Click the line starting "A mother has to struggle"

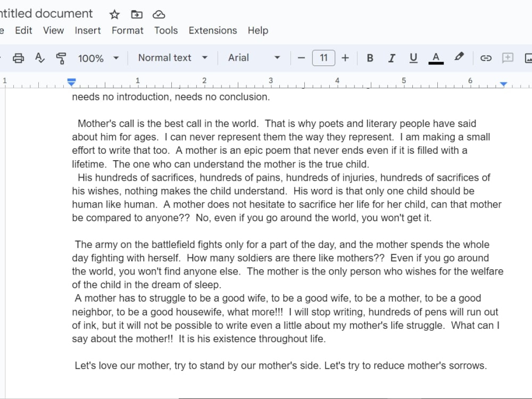pos(278,298)
